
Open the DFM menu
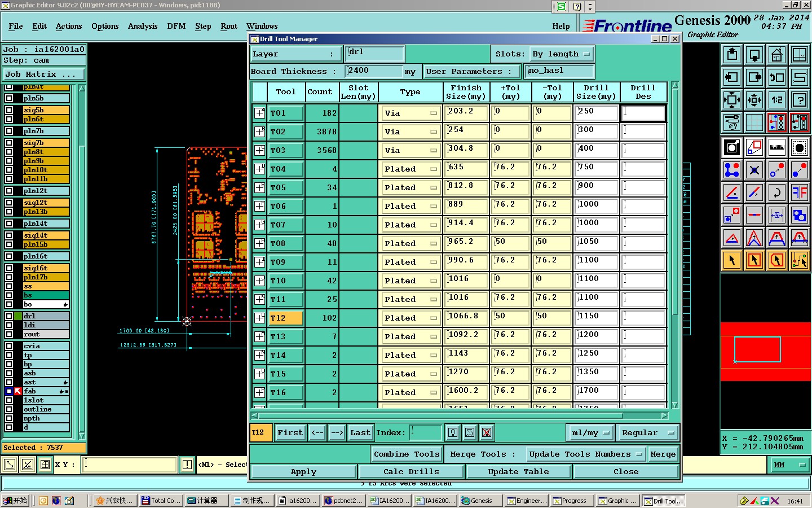pyautogui.click(x=176, y=27)
